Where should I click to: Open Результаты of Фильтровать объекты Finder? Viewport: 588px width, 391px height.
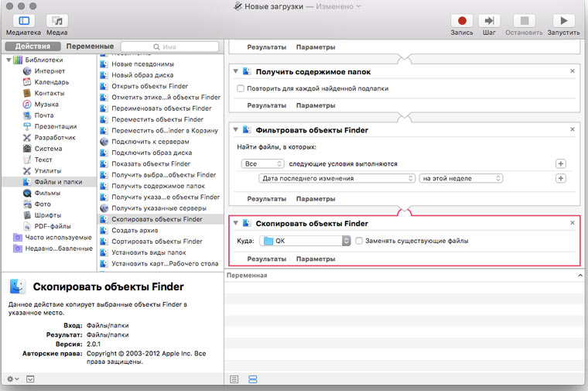pyautogui.click(x=266, y=199)
